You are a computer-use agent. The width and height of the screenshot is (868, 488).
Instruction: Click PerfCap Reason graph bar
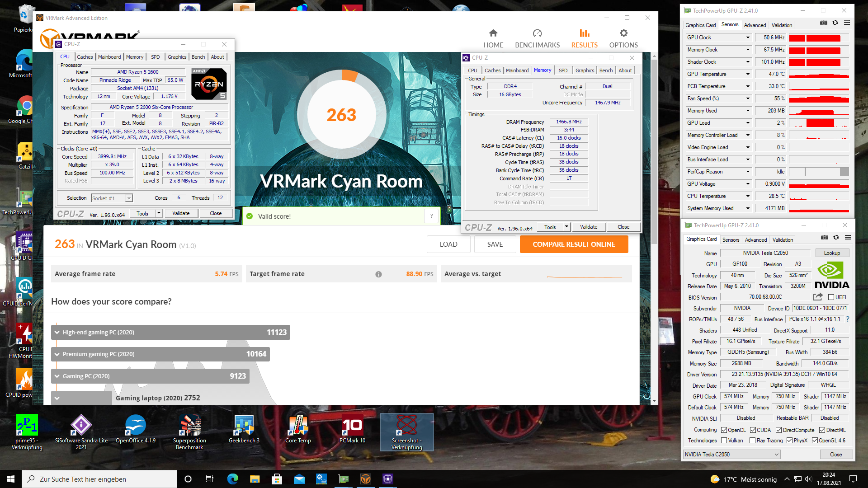coord(819,172)
